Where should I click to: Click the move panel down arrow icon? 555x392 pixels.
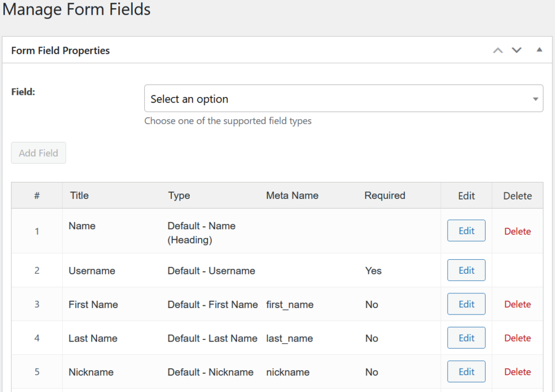pos(517,50)
